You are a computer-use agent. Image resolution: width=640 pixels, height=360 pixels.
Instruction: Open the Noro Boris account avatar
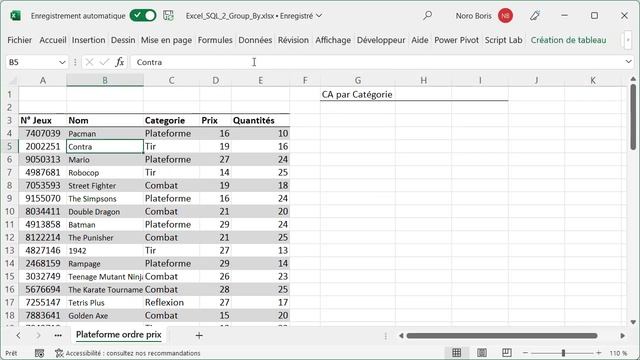[505, 16]
